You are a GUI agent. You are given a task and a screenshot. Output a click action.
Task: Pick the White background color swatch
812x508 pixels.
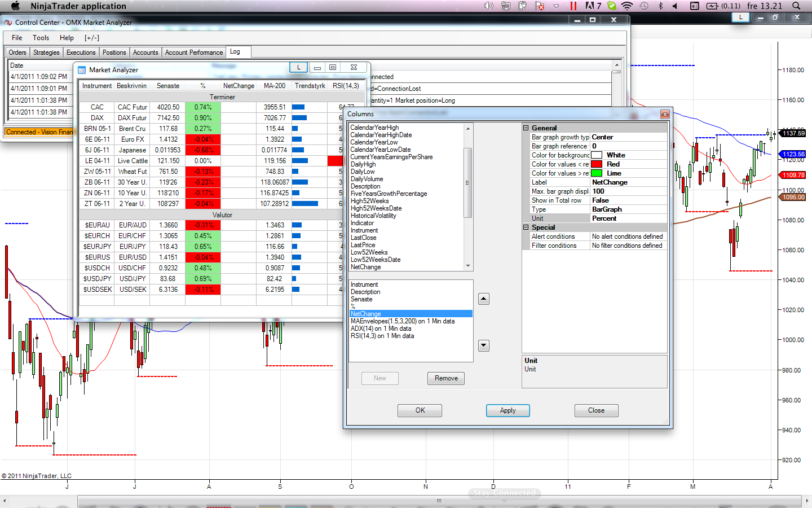point(597,155)
